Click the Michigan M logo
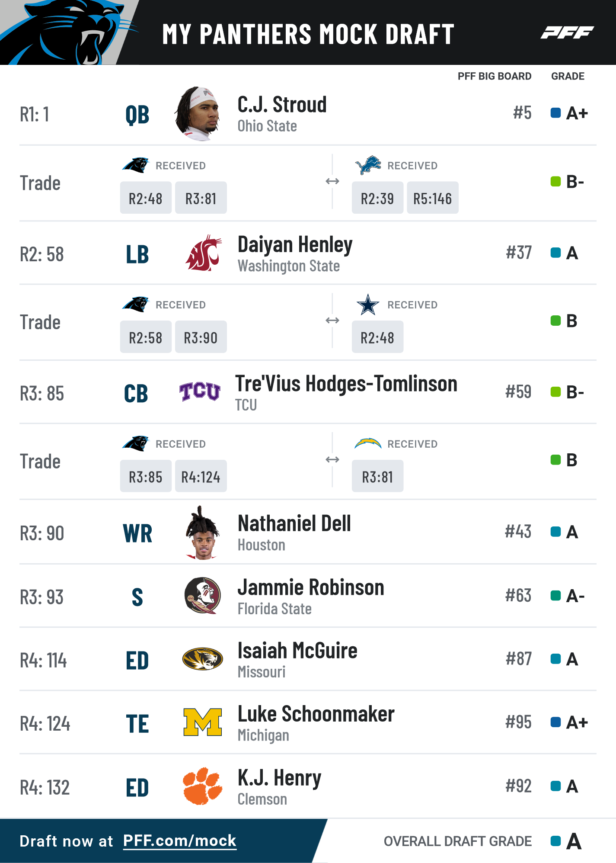Screen dimensions: 616x863 pos(202,722)
